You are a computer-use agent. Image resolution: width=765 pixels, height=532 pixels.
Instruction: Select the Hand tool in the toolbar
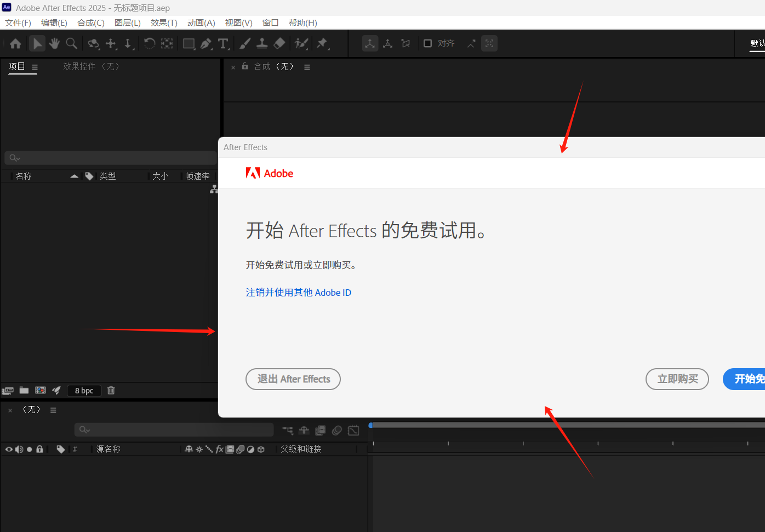pyautogui.click(x=54, y=43)
